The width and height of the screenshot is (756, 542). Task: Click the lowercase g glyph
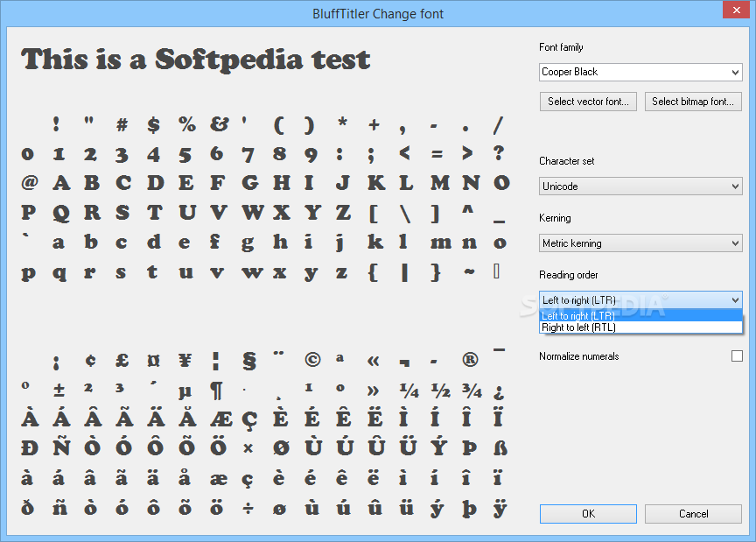point(248,243)
